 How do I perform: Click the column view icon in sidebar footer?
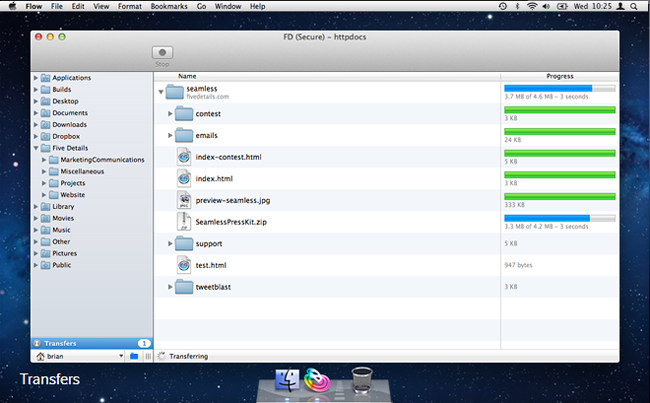tap(148, 356)
